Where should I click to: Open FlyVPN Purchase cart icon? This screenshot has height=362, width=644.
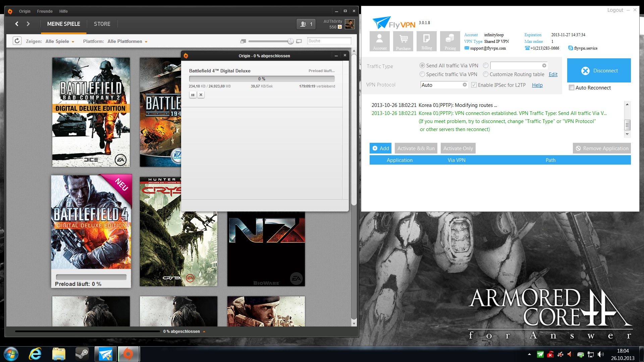[x=403, y=41]
